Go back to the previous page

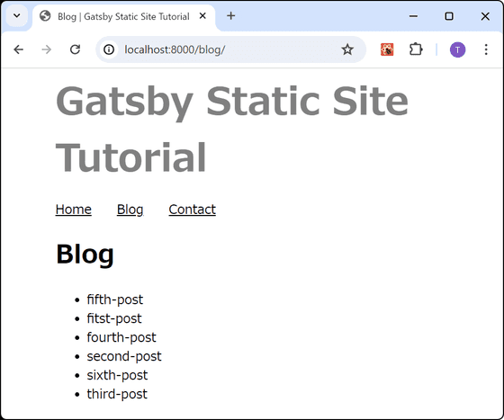tap(19, 49)
